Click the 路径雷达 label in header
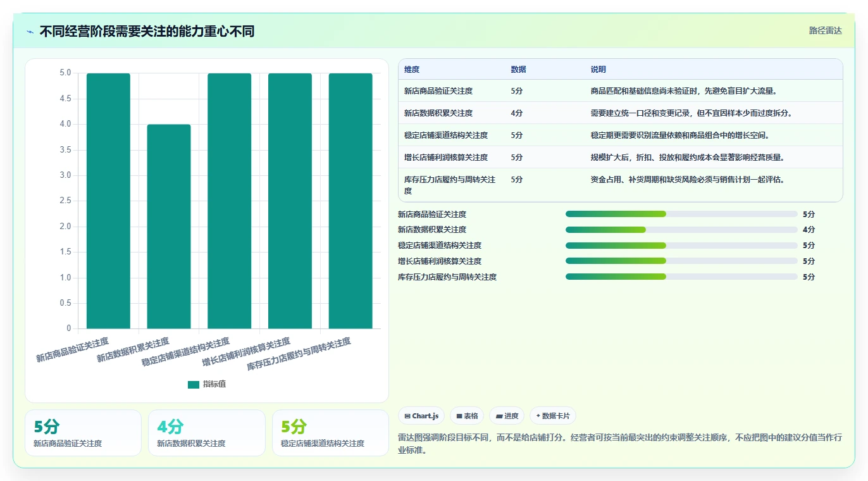Screen dimensions: 868x481 826,30
